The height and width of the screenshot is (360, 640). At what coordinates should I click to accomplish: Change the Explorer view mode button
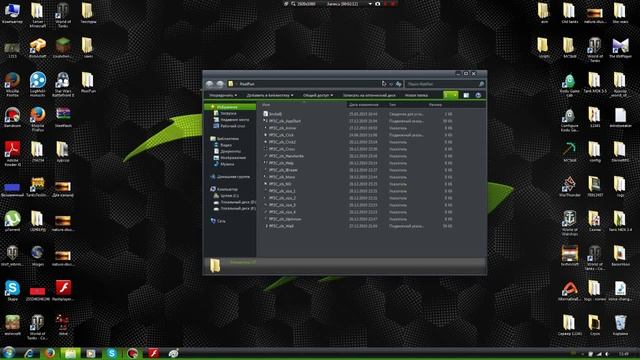[448, 95]
